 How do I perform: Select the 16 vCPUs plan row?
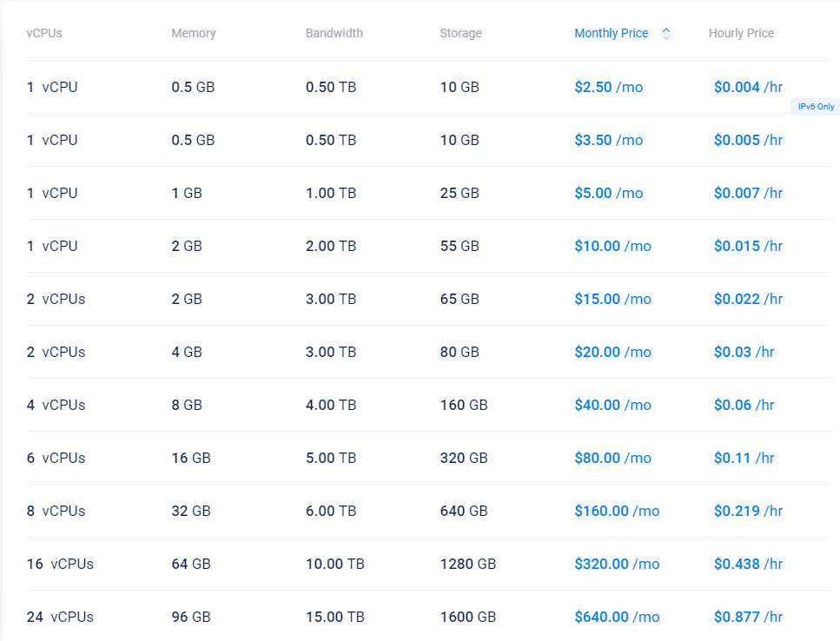(60, 564)
